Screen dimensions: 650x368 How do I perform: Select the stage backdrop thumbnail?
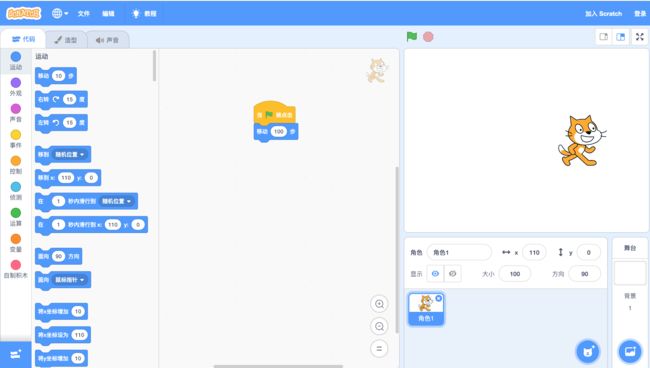tap(630, 273)
